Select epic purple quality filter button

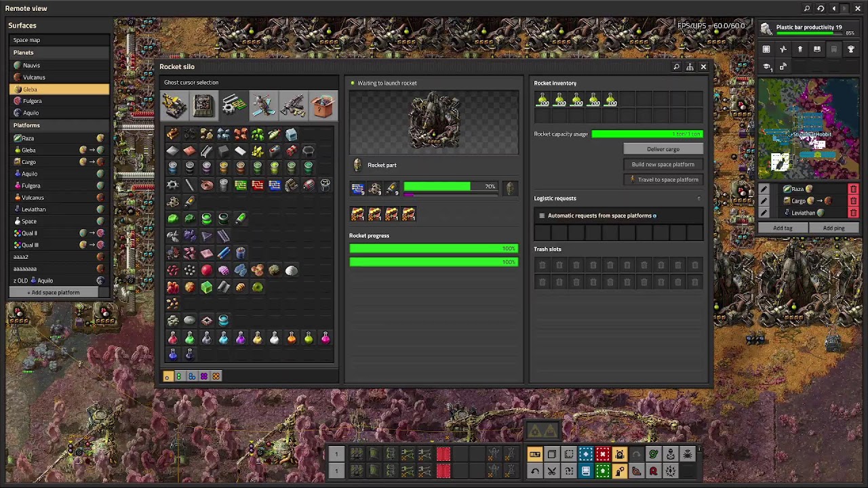pyautogui.click(x=203, y=376)
